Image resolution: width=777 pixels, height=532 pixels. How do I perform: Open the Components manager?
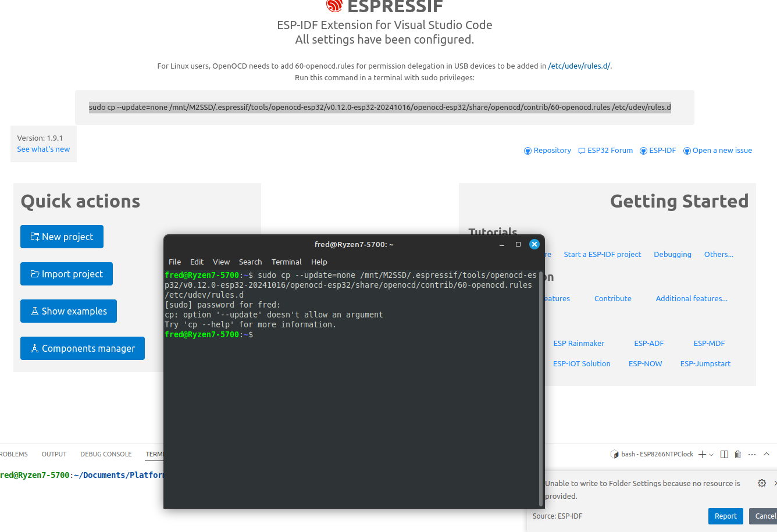(x=83, y=348)
